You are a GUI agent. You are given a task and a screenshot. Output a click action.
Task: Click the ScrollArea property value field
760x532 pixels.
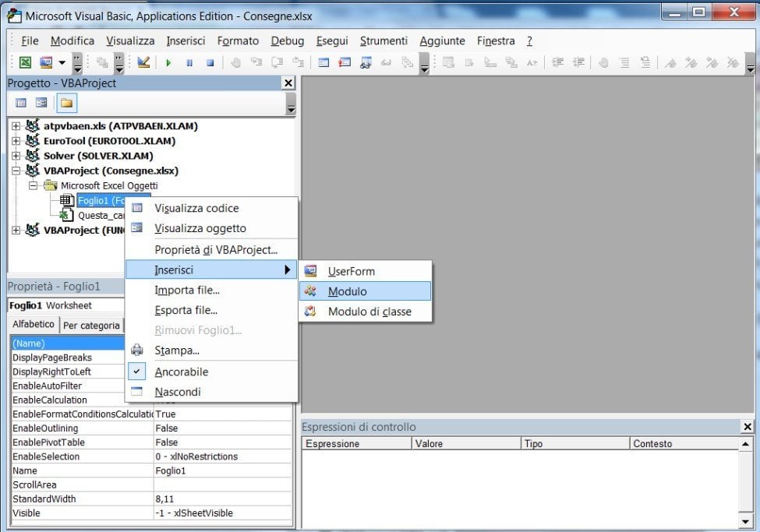tap(223, 484)
